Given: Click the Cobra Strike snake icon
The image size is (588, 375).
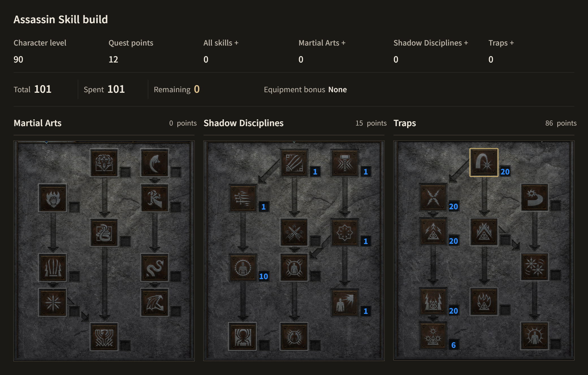Looking at the screenshot, I should (x=104, y=232).
